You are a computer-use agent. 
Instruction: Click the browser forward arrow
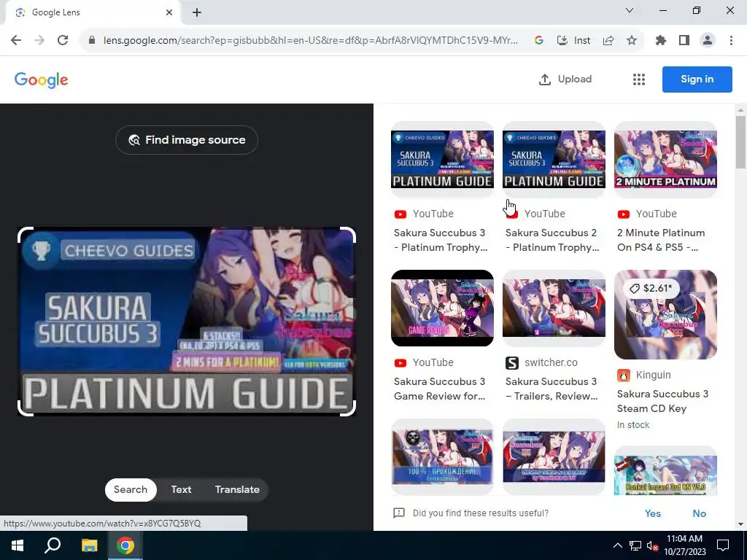pyautogui.click(x=39, y=41)
